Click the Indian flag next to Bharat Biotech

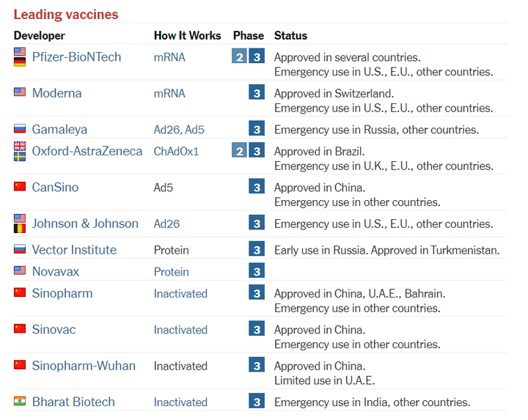[20, 401]
